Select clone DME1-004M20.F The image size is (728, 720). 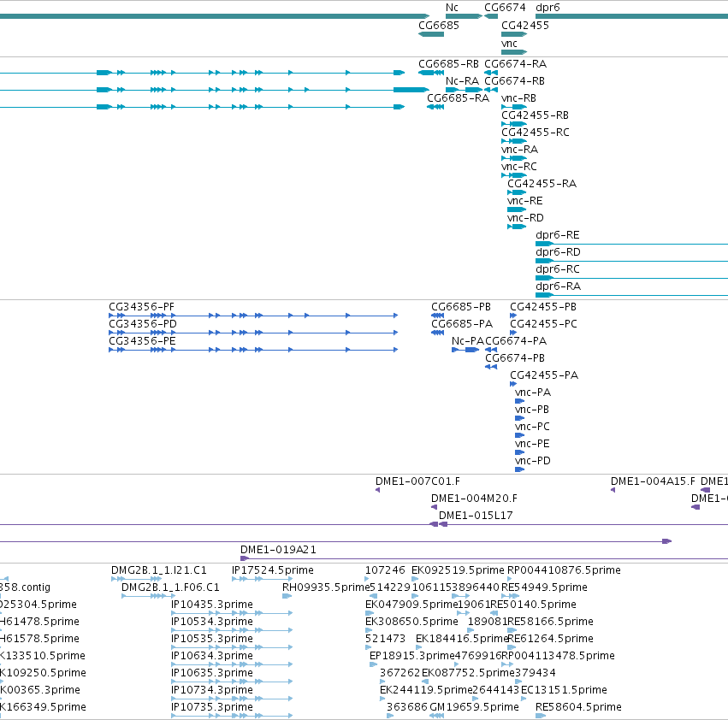point(474,499)
